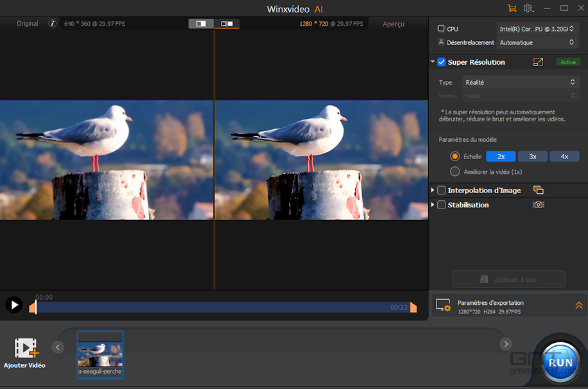This screenshot has width=588, height=389.
Task: Choose the 3x scale button
Action: 533,157
